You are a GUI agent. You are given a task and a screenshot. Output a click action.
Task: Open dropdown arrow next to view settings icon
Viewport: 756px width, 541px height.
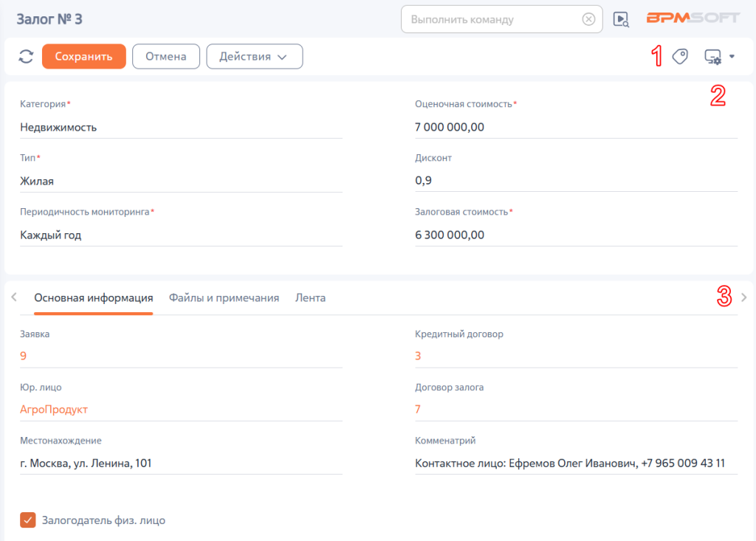coord(732,56)
